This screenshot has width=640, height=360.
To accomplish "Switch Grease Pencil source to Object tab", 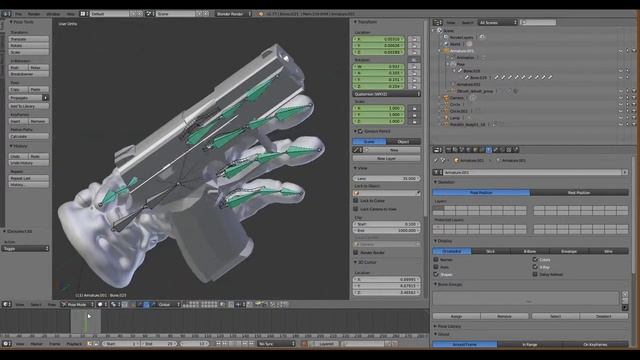I will tap(403, 142).
